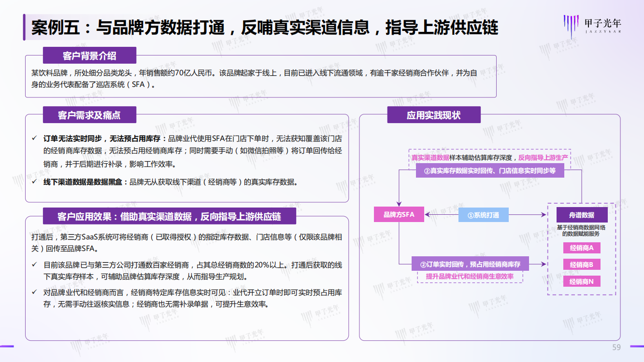The height and width of the screenshot is (362, 644).
Task: Click the 客户背景介绍 section header
Action: pos(89,56)
